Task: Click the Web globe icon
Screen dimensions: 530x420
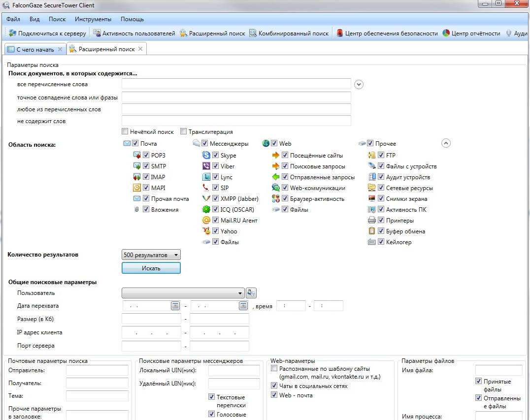Action: [266, 143]
